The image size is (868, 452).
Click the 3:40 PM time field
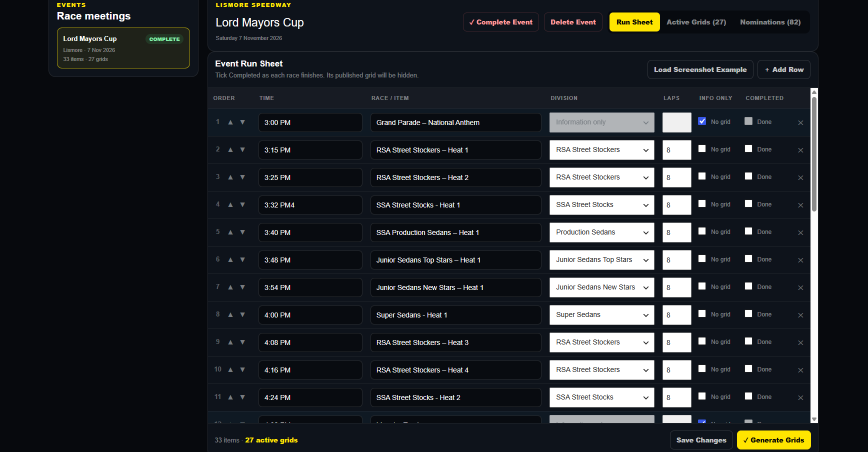tap(310, 232)
